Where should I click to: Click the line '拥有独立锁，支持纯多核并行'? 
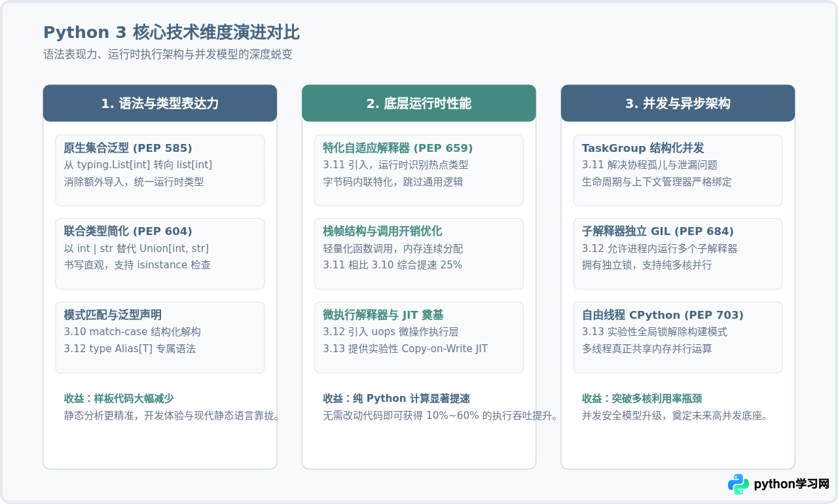647,265
